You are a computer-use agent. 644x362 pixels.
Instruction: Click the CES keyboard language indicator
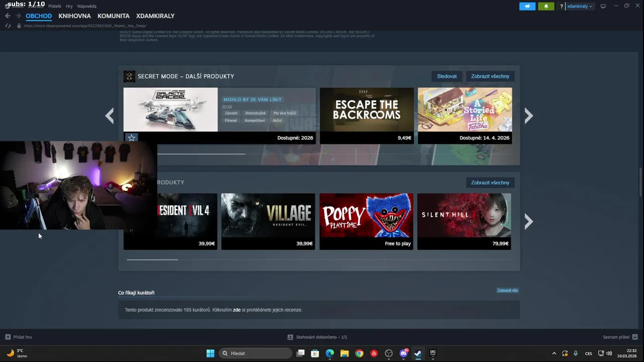click(588, 353)
